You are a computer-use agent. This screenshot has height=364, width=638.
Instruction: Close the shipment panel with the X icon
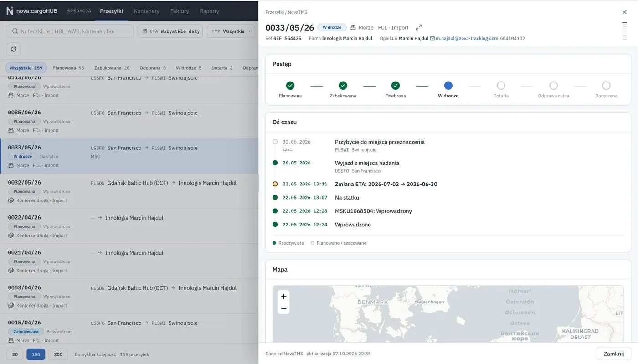click(624, 12)
